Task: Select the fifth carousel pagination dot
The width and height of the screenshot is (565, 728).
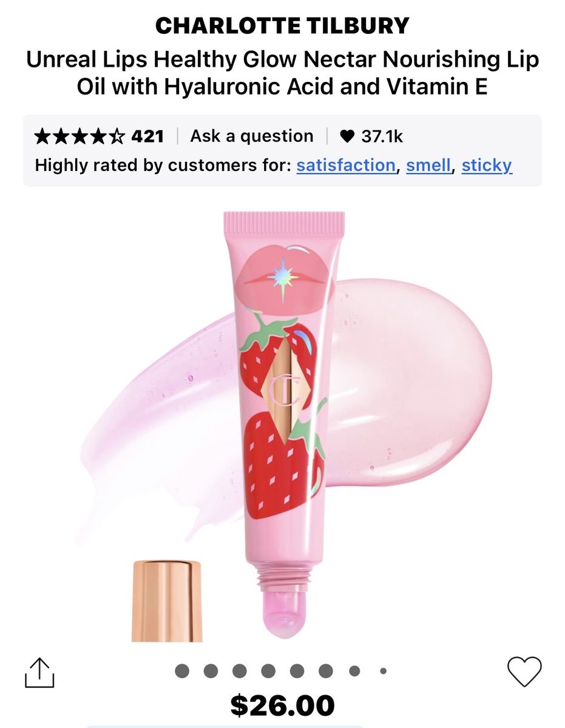Action: pyautogui.click(x=297, y=671)
